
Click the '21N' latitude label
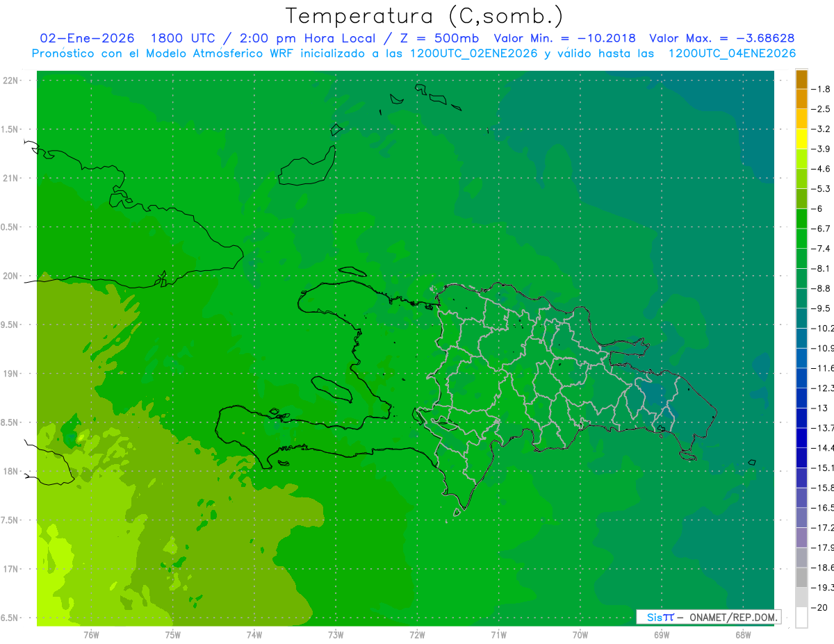point(11,178)
